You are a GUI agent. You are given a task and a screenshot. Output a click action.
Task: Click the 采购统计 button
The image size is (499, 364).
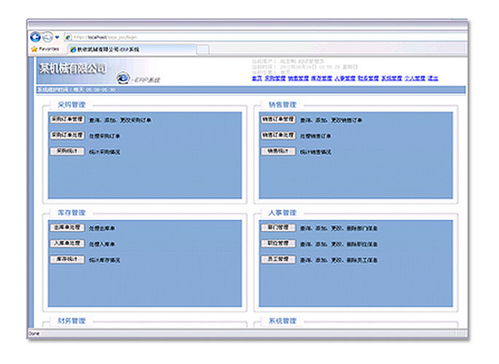click(67, 151)
